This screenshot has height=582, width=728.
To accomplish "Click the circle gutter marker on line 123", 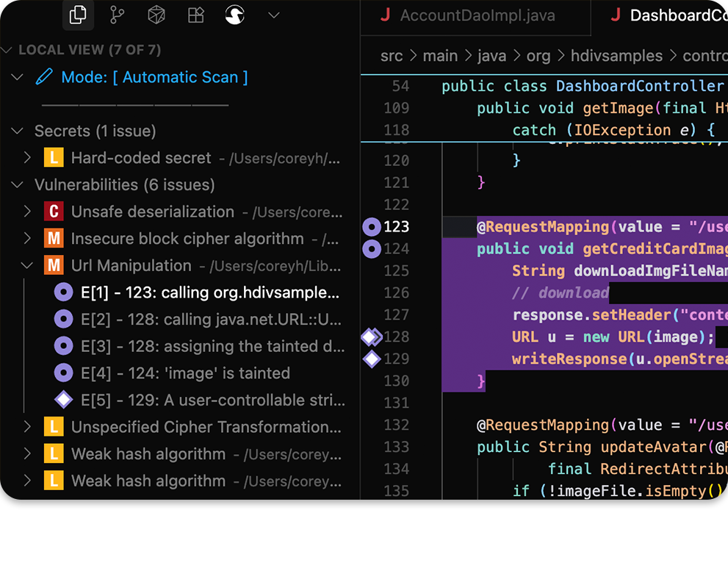I will click(372, 227).
